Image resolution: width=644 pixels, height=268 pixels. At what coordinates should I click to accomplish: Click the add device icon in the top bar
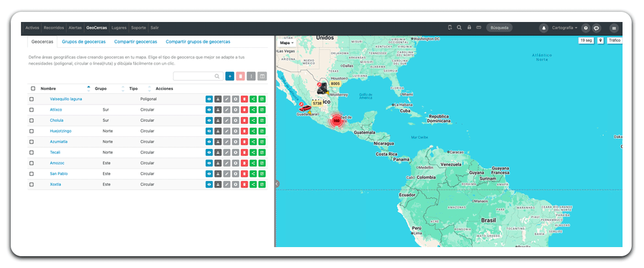(450, 27)
